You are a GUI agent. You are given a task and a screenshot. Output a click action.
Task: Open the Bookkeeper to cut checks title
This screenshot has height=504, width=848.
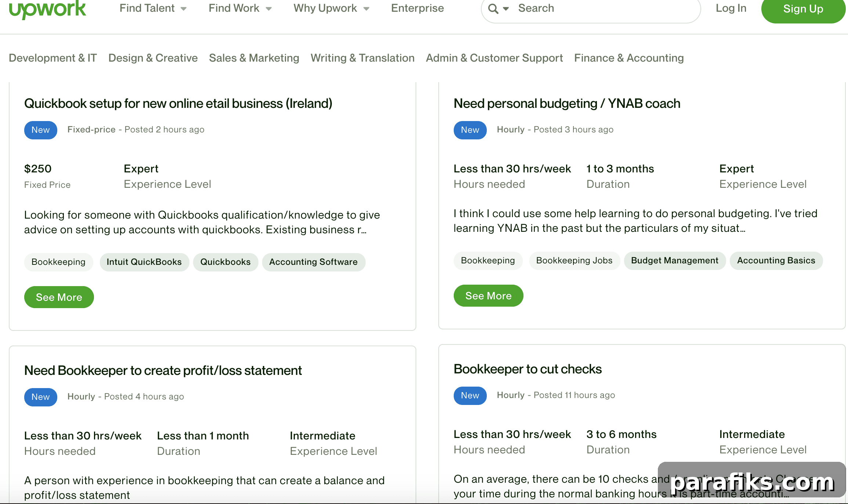528,369
